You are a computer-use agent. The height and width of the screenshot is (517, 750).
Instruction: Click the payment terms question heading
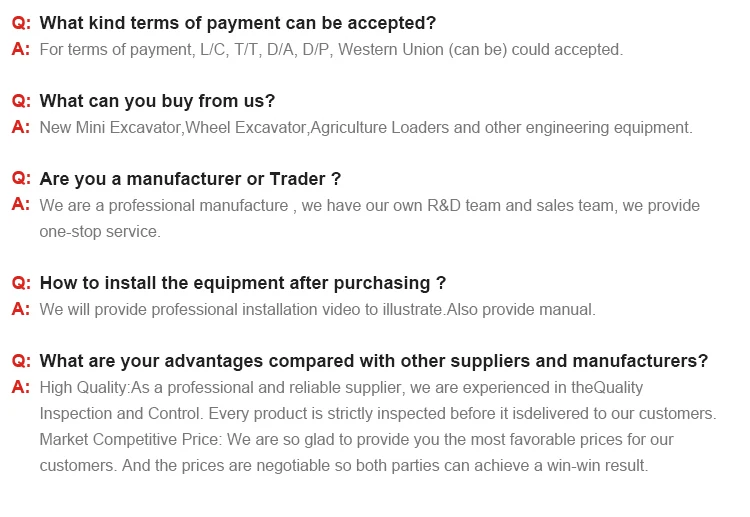pos(238,23)
